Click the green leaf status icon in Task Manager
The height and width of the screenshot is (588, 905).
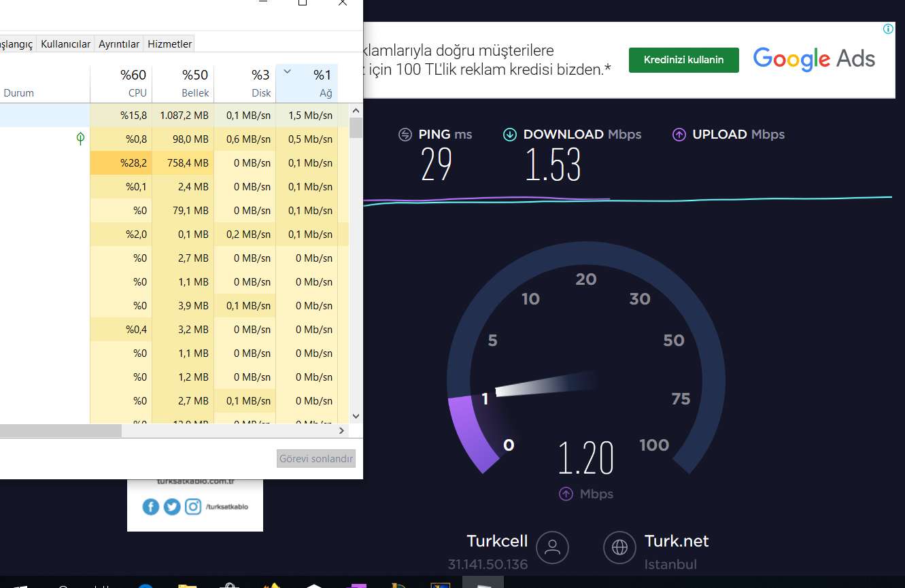click(80, 139)
